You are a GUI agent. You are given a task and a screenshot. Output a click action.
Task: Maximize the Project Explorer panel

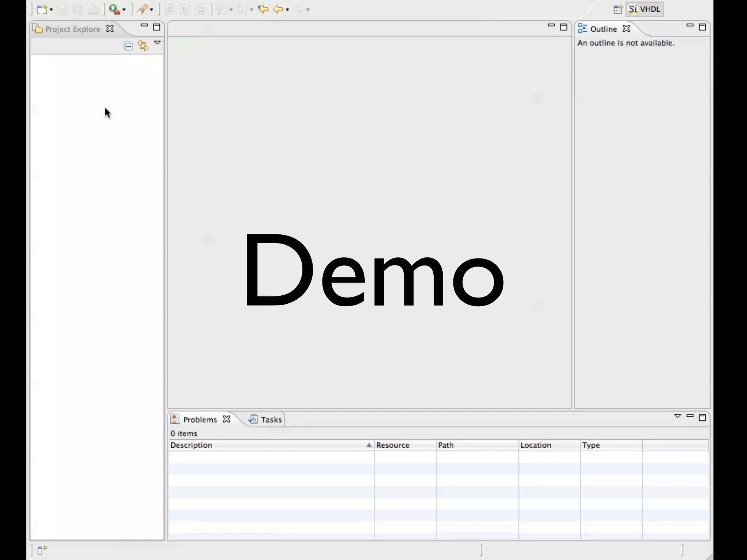[156, 27]
